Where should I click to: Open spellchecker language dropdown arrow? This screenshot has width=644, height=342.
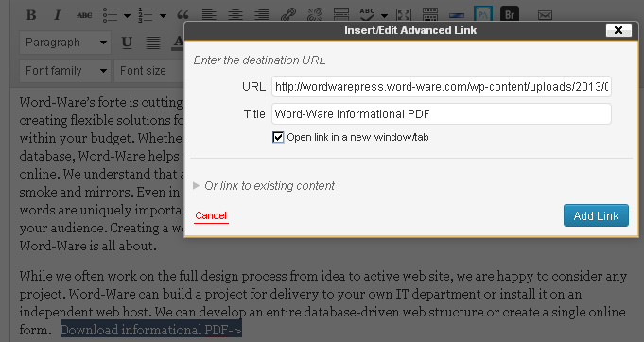pyautogui.click(x=384, y=15)
